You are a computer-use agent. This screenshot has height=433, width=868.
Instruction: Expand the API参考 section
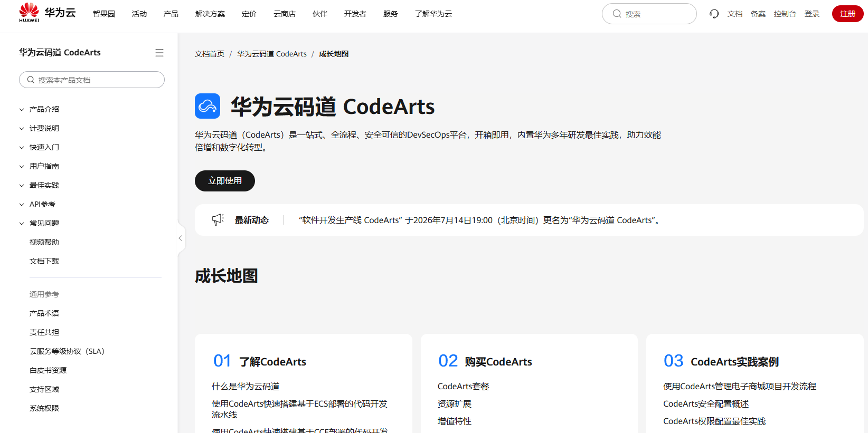(22, 205)
